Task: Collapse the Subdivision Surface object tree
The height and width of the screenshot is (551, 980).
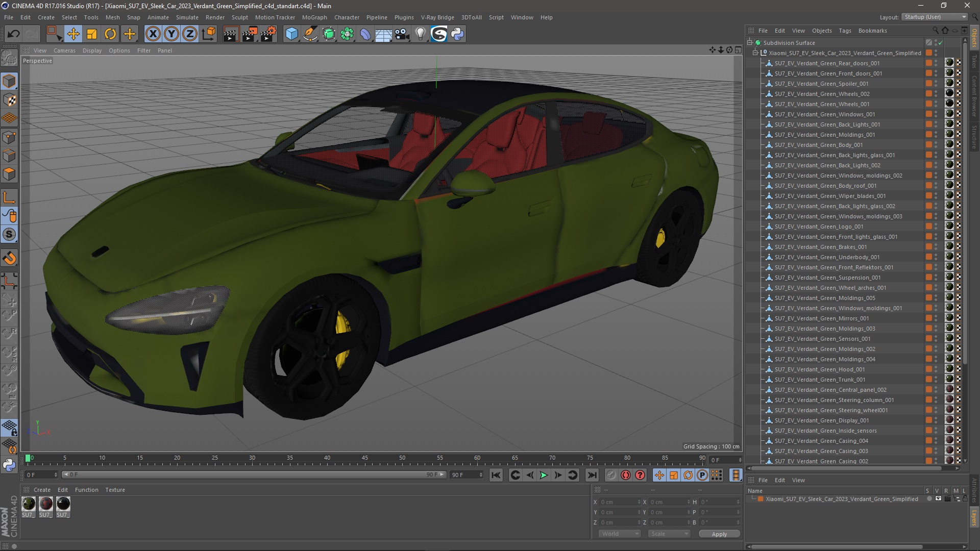Action: pyautogui.click(x=750, y=43)
